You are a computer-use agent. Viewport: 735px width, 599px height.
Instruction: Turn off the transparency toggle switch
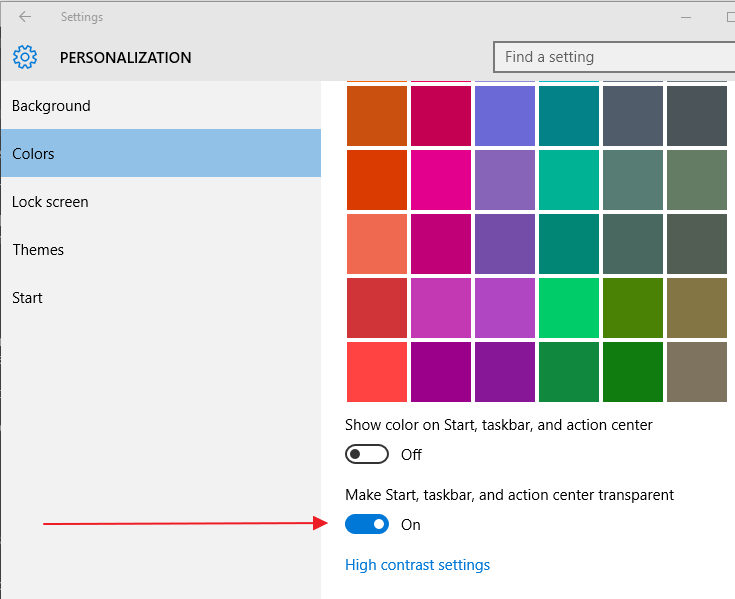366,524
